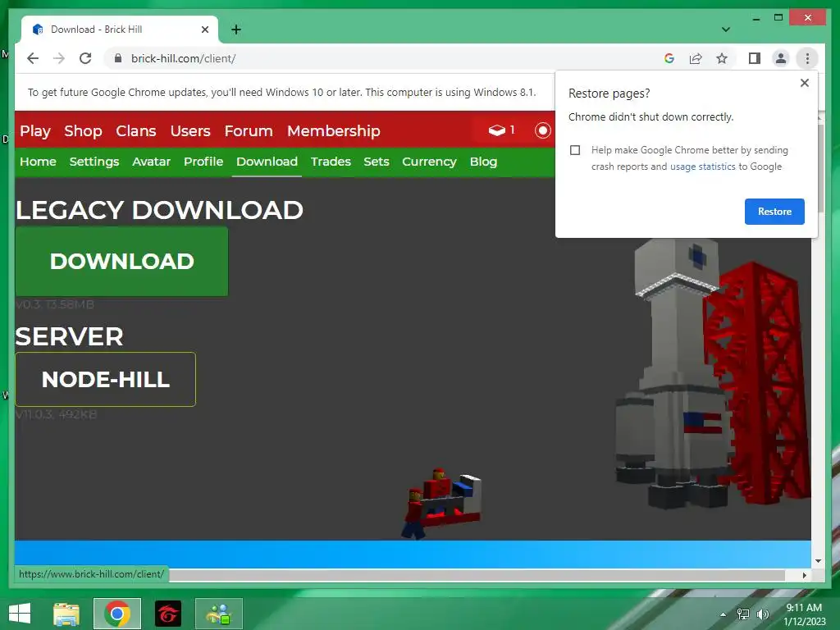Reload the Brick Hill page

click(85, 58)
